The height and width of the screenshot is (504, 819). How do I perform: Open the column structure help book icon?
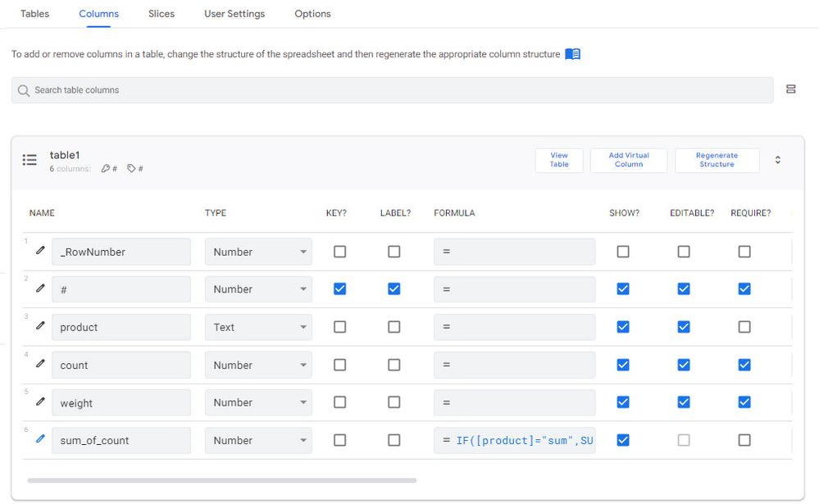[572, 54]
